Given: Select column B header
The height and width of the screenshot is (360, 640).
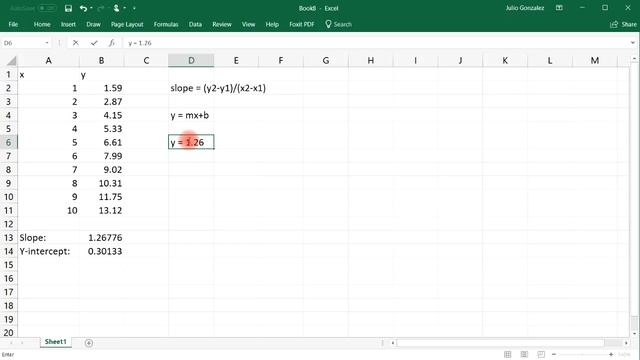Looking at the screenshot, I should [x=101, y=61].
